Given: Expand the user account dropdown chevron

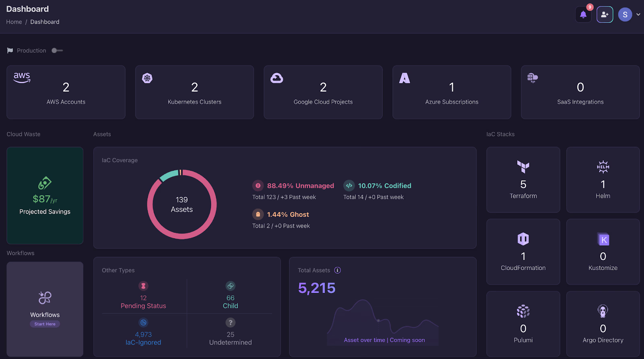Looking at the screenshot, I should tap(638, 14).
